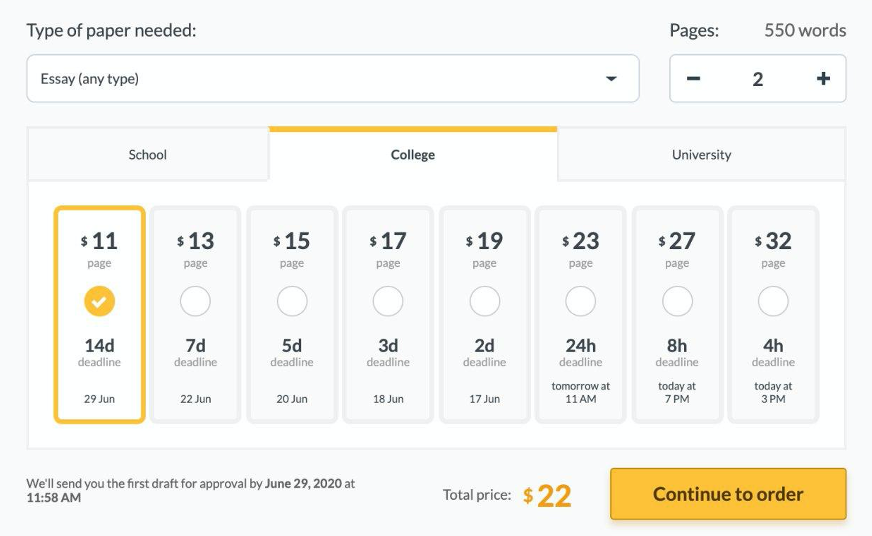Click the plus icon to increase pages
Viewport: 872px width, 536px height.
(823, 79)
